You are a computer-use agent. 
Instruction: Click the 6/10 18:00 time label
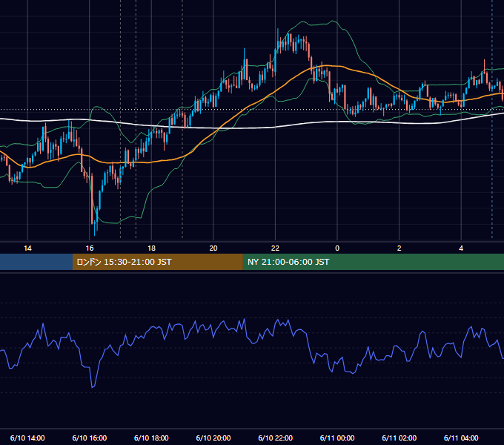coord(151,438)
